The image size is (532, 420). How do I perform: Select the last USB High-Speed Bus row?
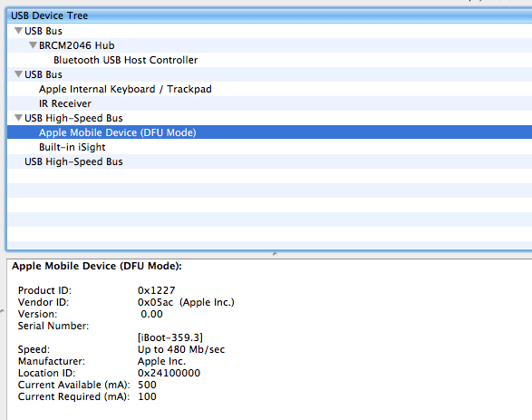pyautogui.click(x=270, y=161)
